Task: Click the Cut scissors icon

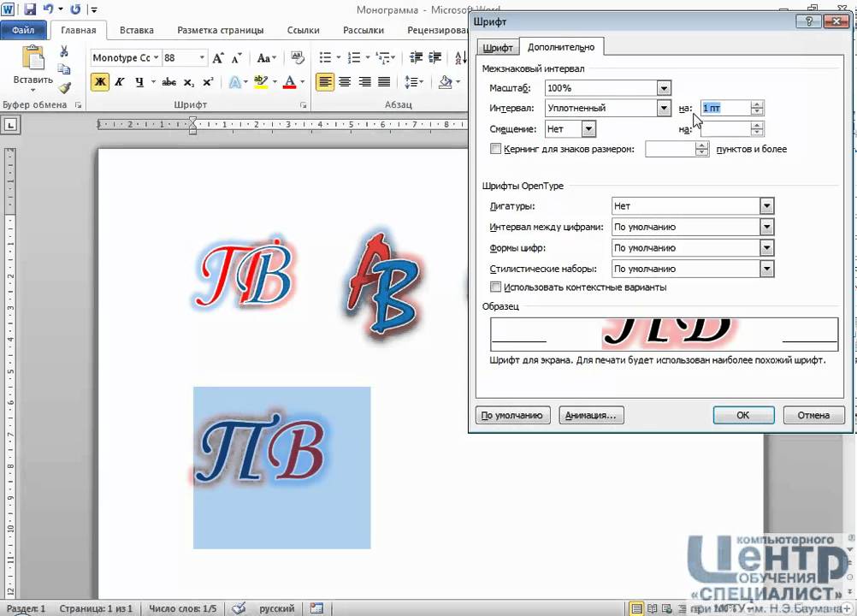Action: click(x=64, y=51)
